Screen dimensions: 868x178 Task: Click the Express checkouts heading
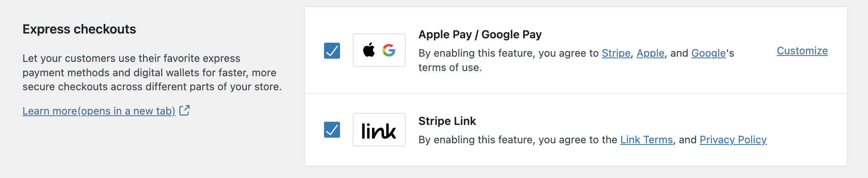[x=79, y=29]
